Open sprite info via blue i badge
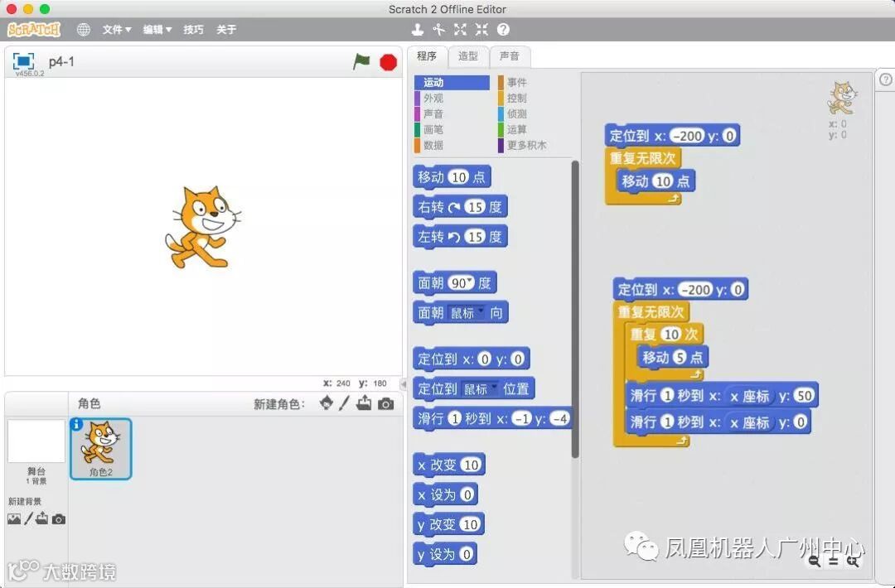The width and height of the screenshot is (895, 588). coord(76,424)
